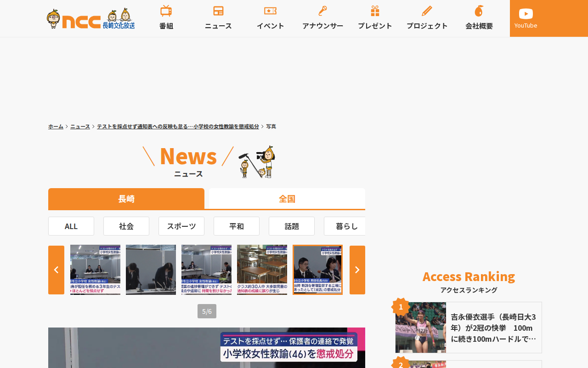Filter news by スポーツ category
This screenshot has width=588, height=368.
[181, 226]
